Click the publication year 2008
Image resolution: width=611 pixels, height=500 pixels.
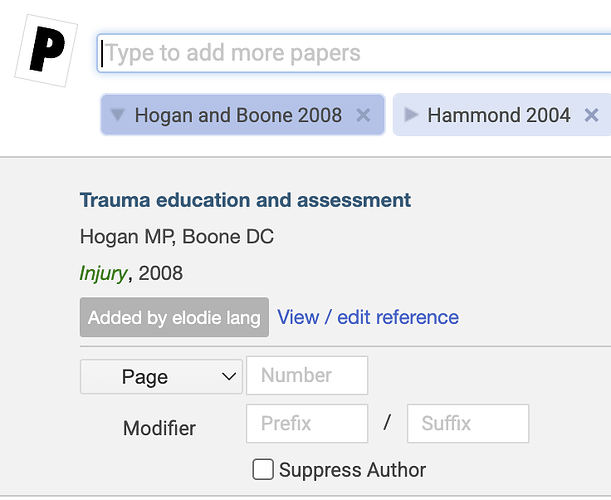coord(161,273)
